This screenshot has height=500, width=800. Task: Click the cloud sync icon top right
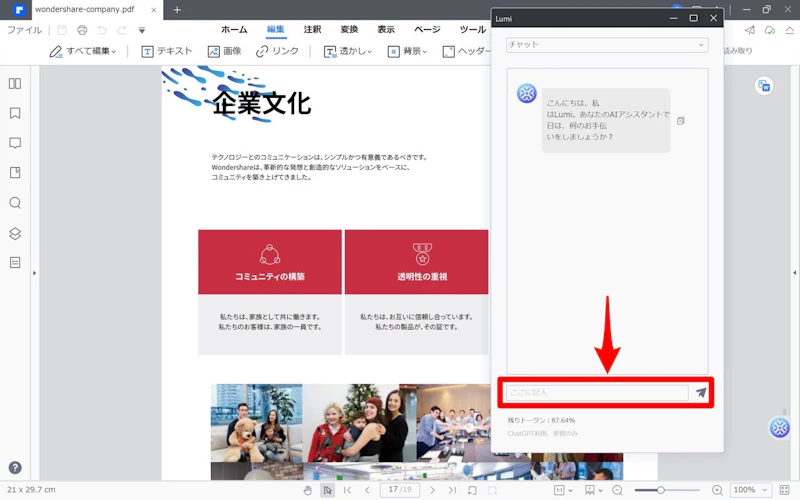click(770, 30)
